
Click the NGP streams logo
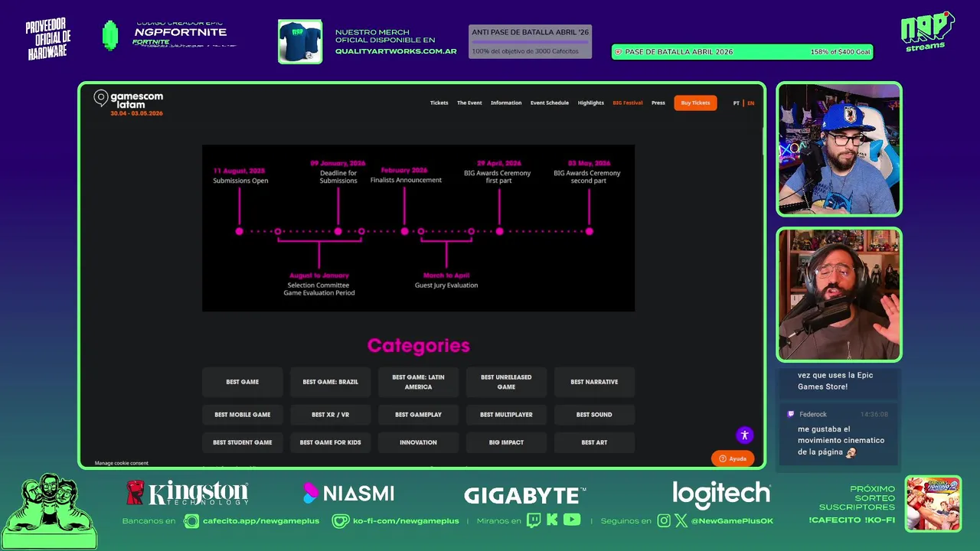927,32
